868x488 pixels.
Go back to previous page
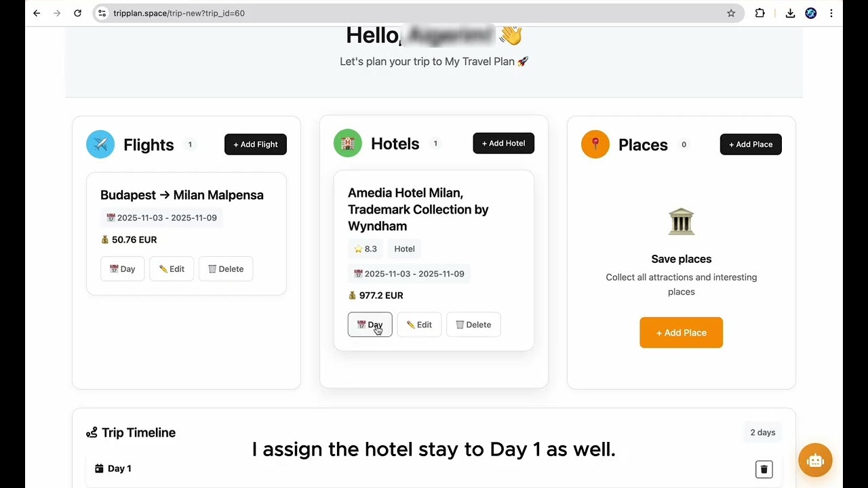click(37, 13)
